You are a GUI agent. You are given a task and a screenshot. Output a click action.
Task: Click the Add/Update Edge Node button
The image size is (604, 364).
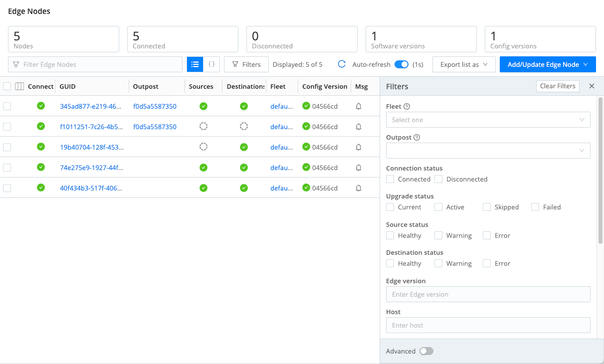point(547,64)
